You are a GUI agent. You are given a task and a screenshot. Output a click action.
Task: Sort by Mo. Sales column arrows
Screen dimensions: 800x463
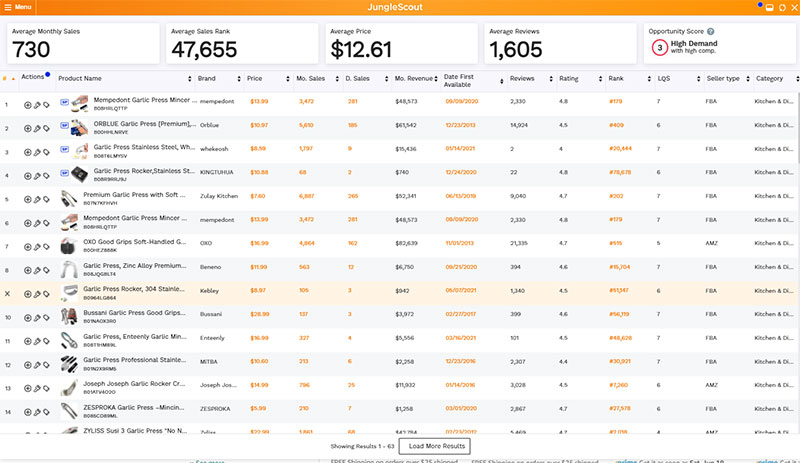click(337, 79)
